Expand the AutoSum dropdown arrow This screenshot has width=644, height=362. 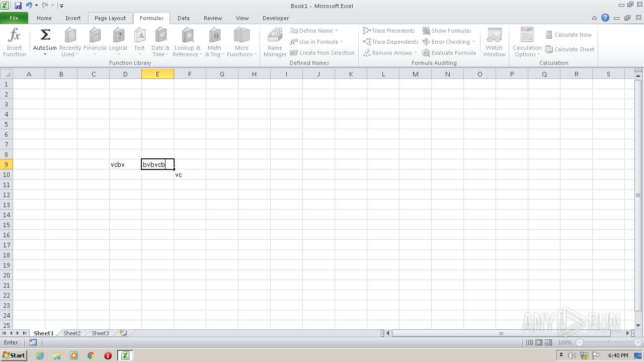(45, 54)
